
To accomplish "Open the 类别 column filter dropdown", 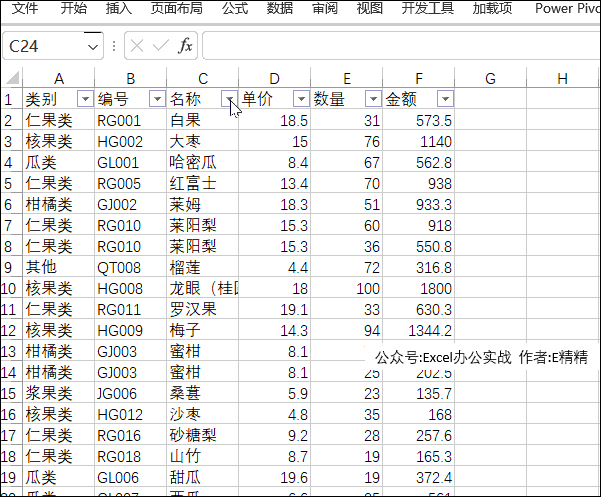I will [85, 99].
